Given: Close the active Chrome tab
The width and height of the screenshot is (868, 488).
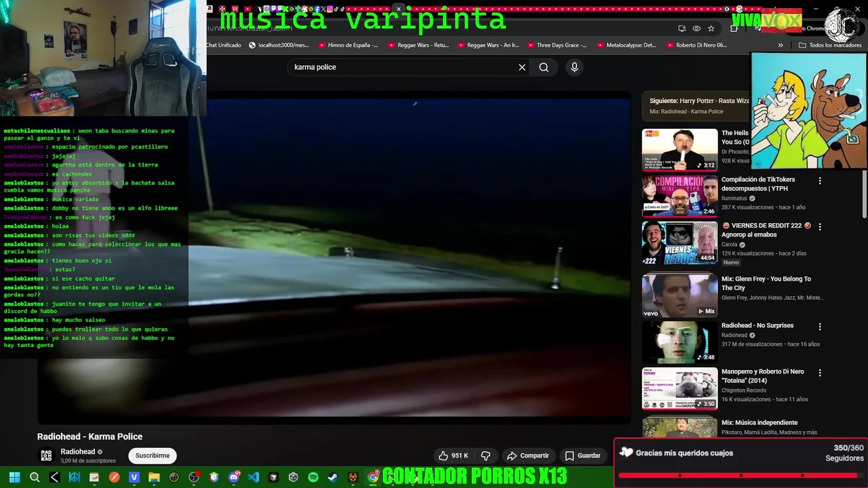Looking at the screenshot, I should [399, 9].
